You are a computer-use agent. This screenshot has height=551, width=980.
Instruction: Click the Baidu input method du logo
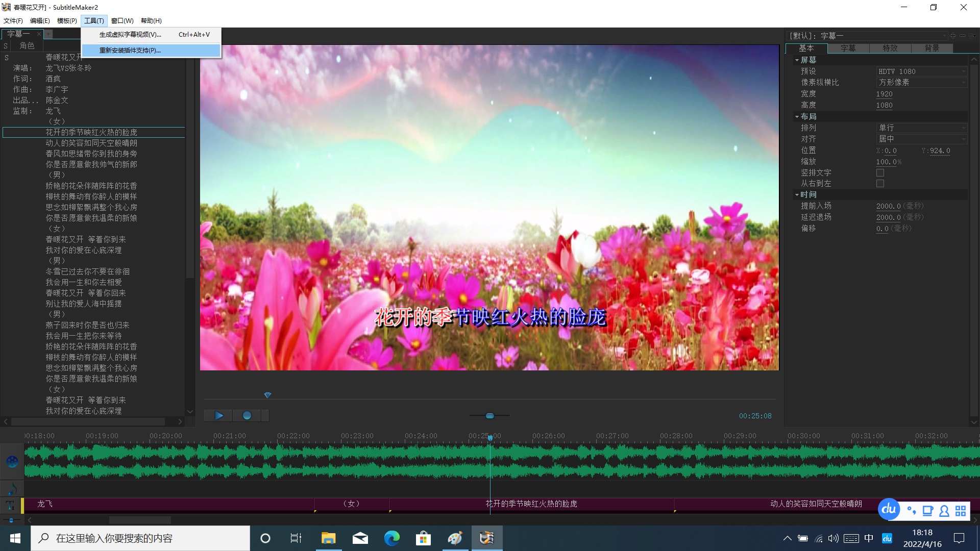(889, 509)
